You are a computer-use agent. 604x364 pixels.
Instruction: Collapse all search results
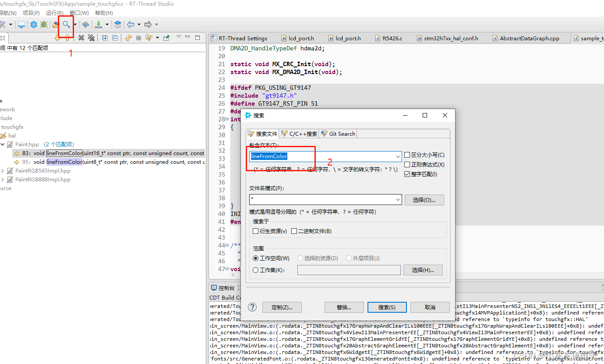(115, 38)
